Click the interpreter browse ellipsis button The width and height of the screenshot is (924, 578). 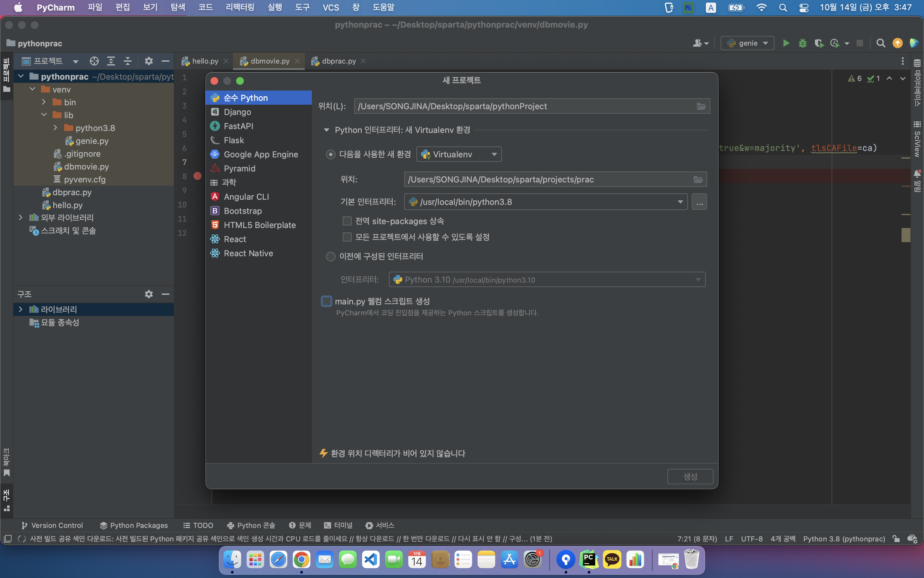pos(699,202)
